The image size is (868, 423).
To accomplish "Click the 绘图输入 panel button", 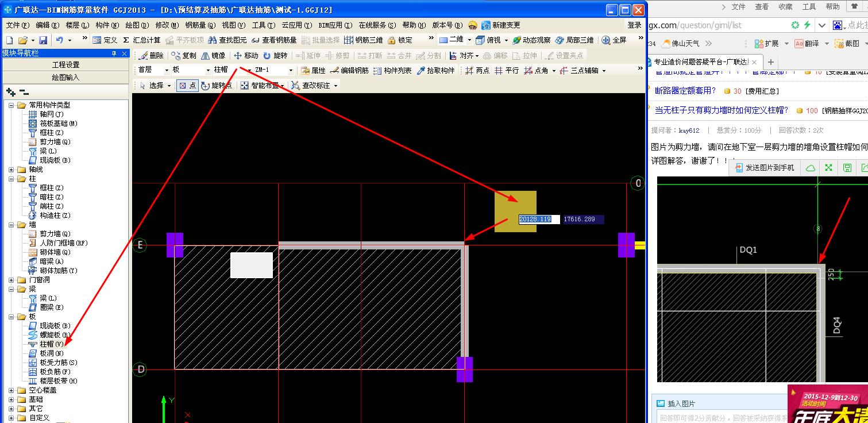I will point(66,77).
